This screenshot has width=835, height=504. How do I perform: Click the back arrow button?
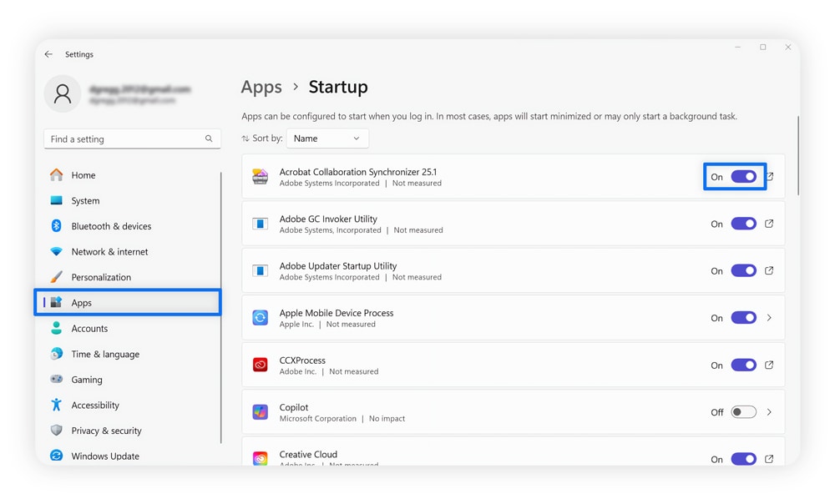(x=48, y=53)
